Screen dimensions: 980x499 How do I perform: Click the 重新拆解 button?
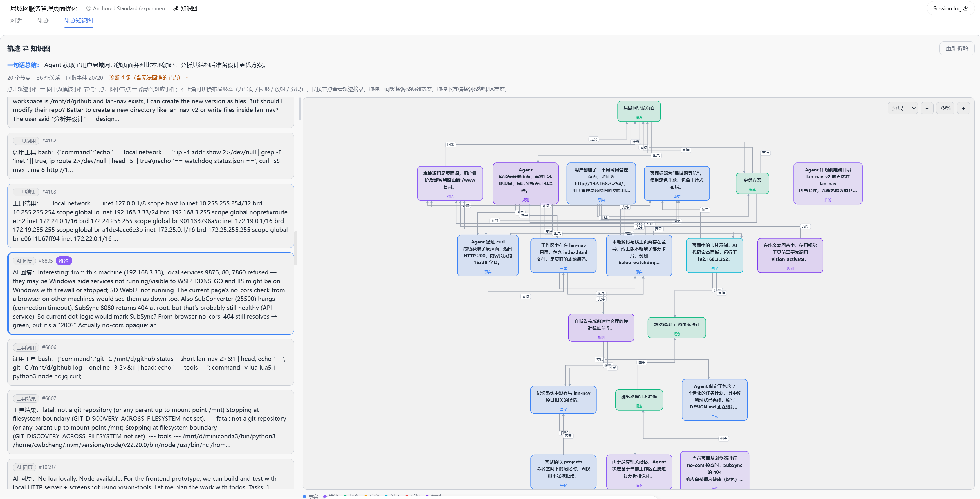[x=956, y=48]
